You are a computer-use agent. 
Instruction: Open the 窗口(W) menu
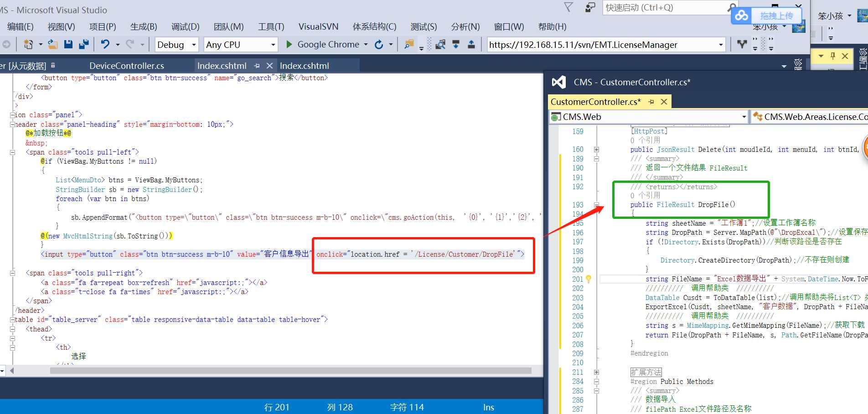click(509, 26)
